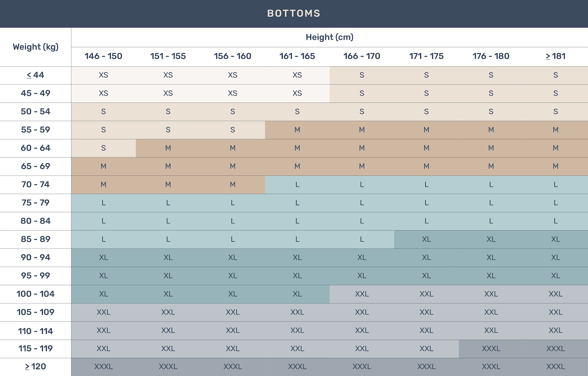The width and height of the screenshot is (588, 376).
Task: Click the Weight (kg) column header
Action: (x=36, y=47)
